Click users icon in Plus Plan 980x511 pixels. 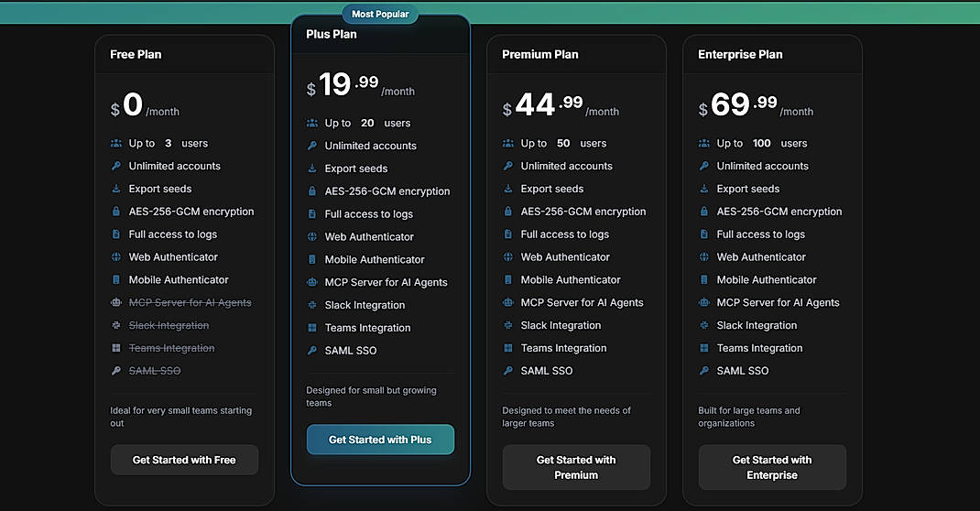coord(312,123)
